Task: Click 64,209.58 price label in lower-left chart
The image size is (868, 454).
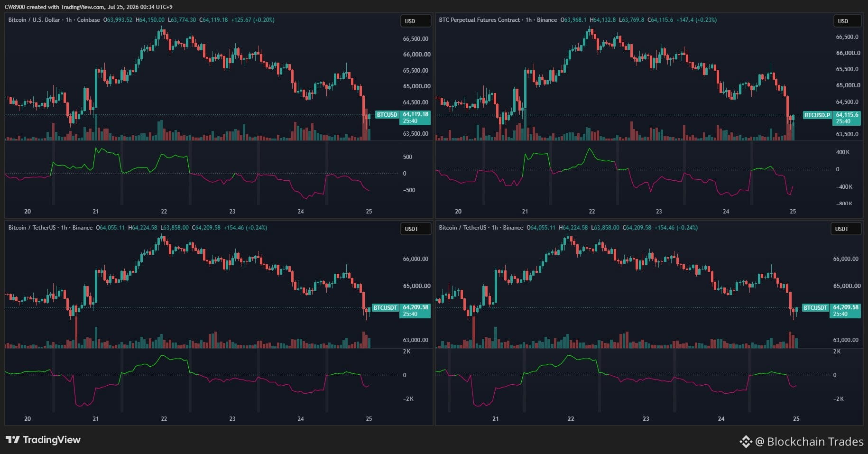Action: 416,307
